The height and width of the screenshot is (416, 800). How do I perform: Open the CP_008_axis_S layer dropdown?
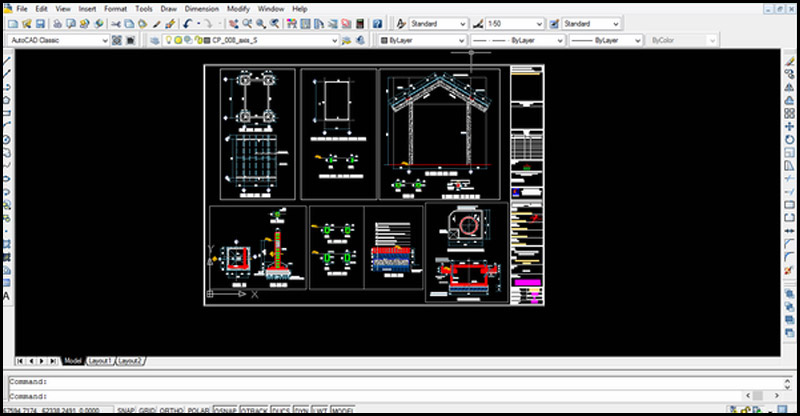251,40
